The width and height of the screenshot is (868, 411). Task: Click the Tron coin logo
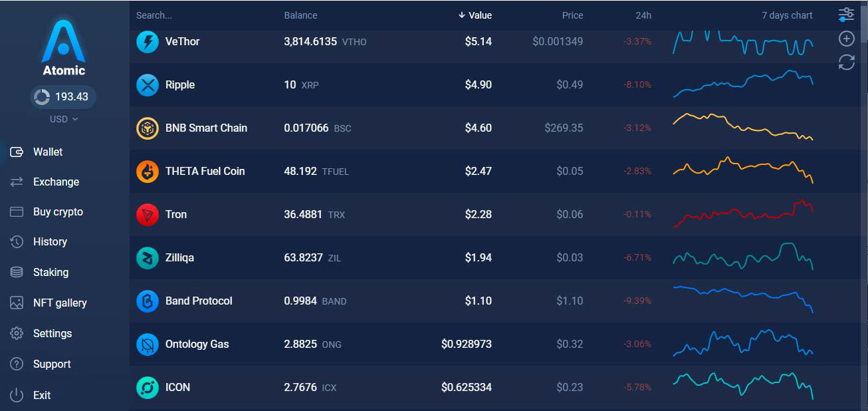pos(147,214)
